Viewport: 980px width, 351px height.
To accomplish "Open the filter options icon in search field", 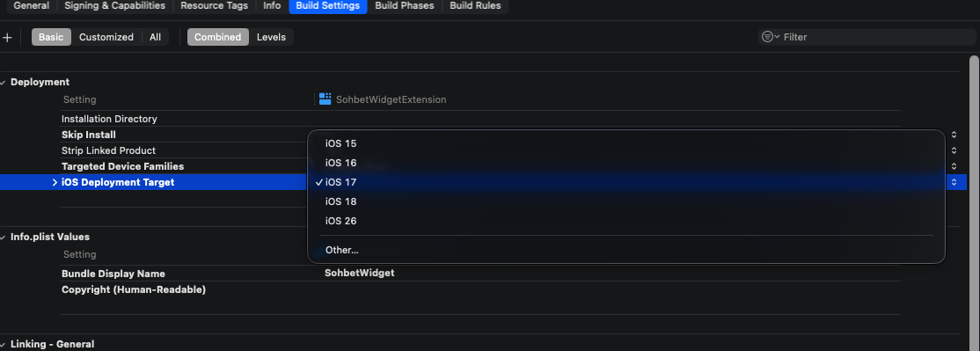I will (771, 37).
